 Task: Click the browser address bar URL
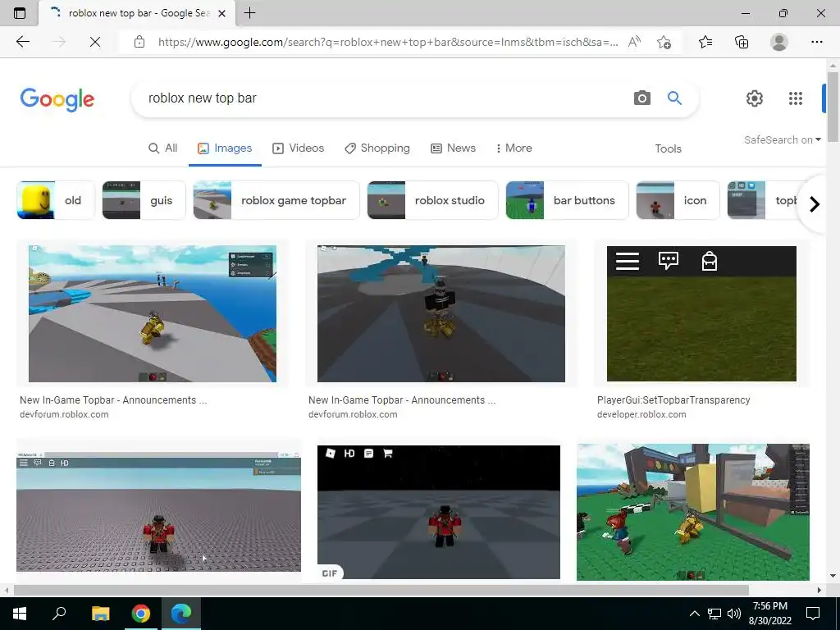pyautogui.click(x=388, y=42)
